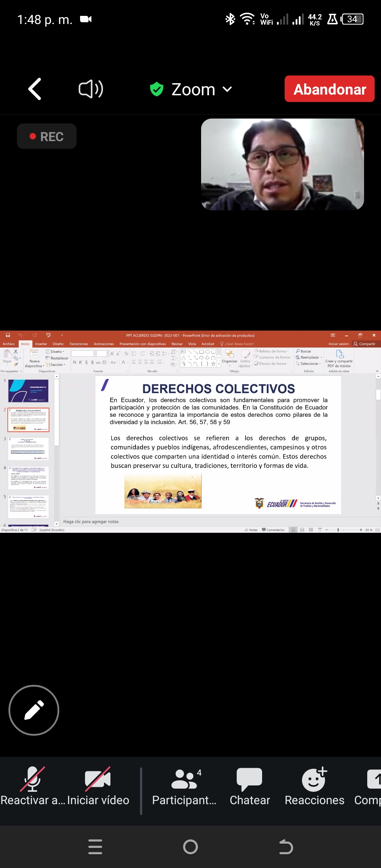Viewport: 381px width, 868px height.
Task: Open the Chatear chat panel
Action: 249,786
